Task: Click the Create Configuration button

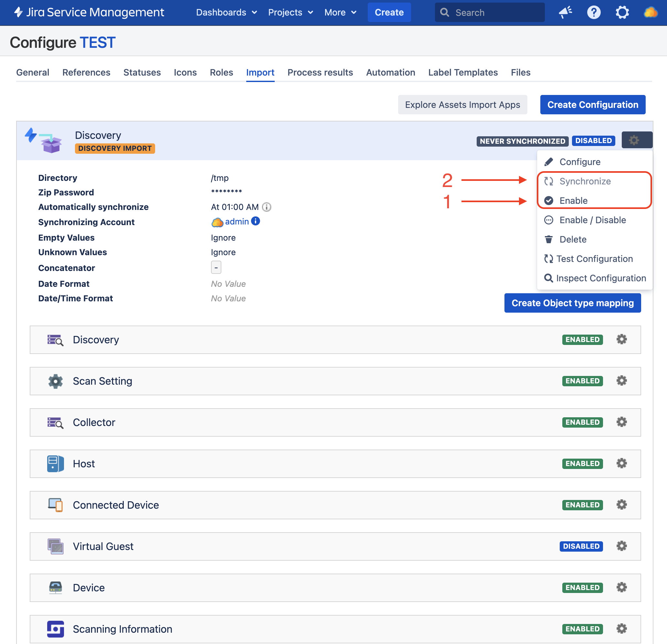Action: pyautogui.click(x=593, y=105)
